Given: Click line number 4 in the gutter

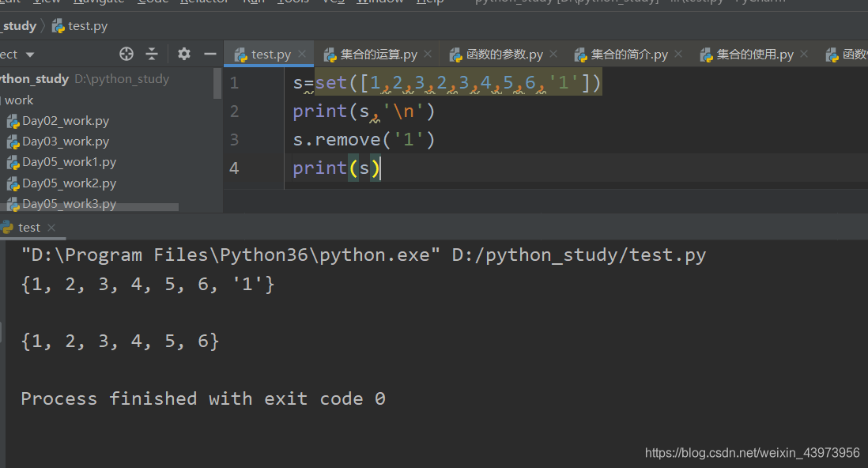Looking at the screenshot, I should [x=234, y=168].
